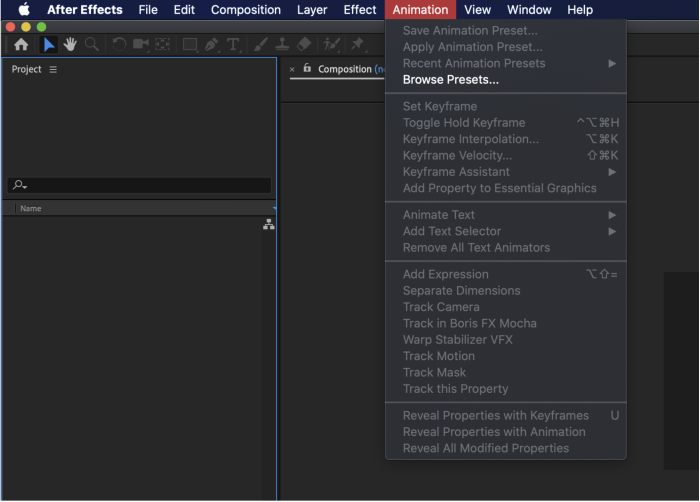Choose Browse Presets from Animation menu

[506, 79]
